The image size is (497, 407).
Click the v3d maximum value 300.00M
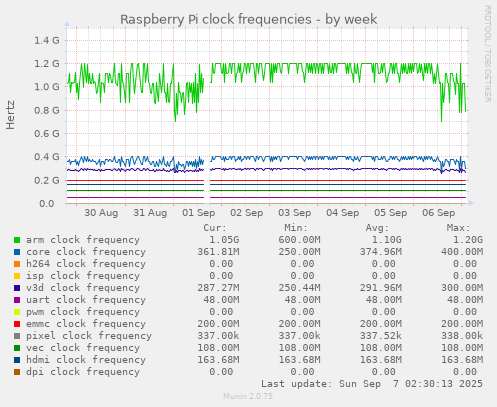coord(462,288)
